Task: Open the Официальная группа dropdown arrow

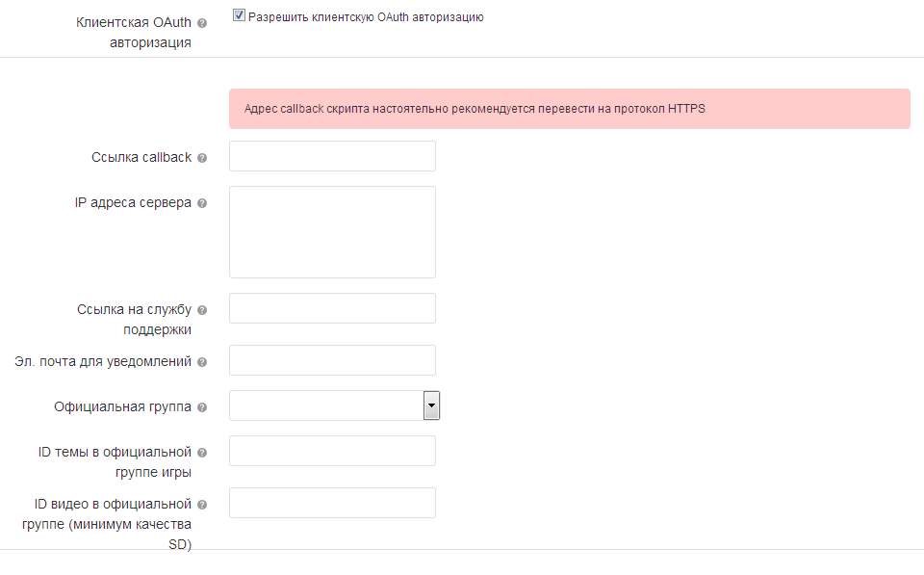Action: 431,406
